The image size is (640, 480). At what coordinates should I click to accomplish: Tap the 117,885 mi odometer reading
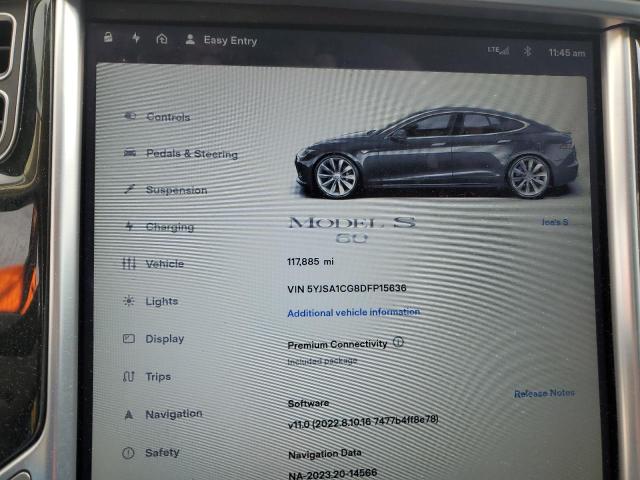click(310, 261)
